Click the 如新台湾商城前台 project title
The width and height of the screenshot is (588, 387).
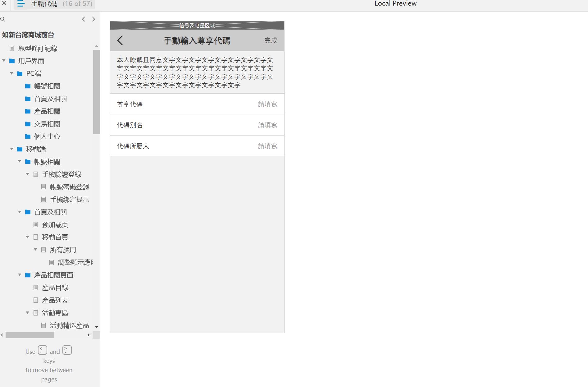[x=28, y=35]
